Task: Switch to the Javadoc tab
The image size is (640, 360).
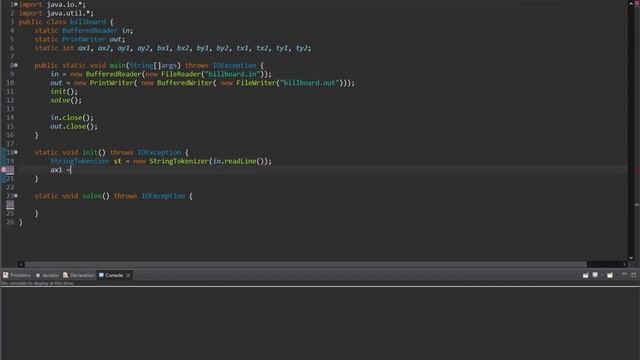Action: [47, 276]
